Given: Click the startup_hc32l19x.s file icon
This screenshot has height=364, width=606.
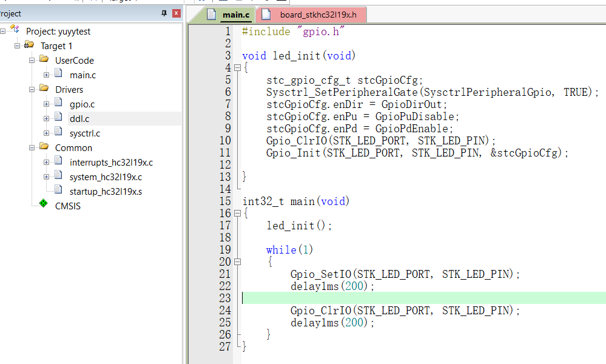Looking at the screenshot, I should [58, 189].
